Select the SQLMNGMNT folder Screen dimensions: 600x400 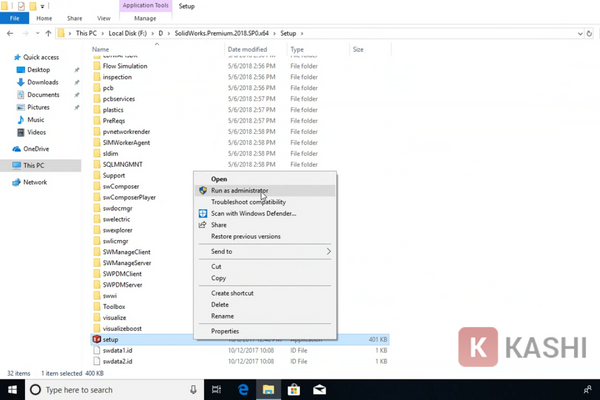click(x=122, y=164)
